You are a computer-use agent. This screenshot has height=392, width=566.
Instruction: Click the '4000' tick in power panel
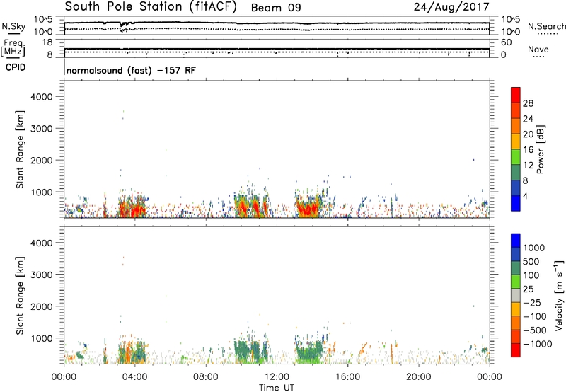pyautogui.click(x=42, y=97)
